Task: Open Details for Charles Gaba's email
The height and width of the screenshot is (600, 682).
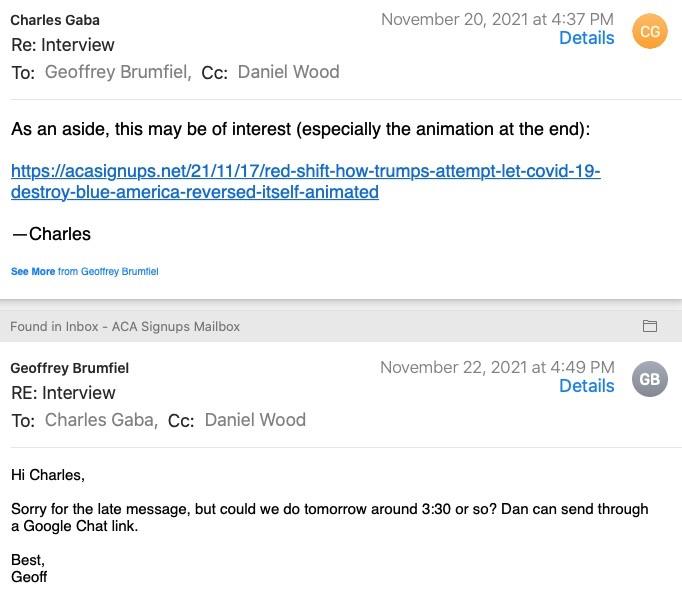Action: [x=586, y=38]
